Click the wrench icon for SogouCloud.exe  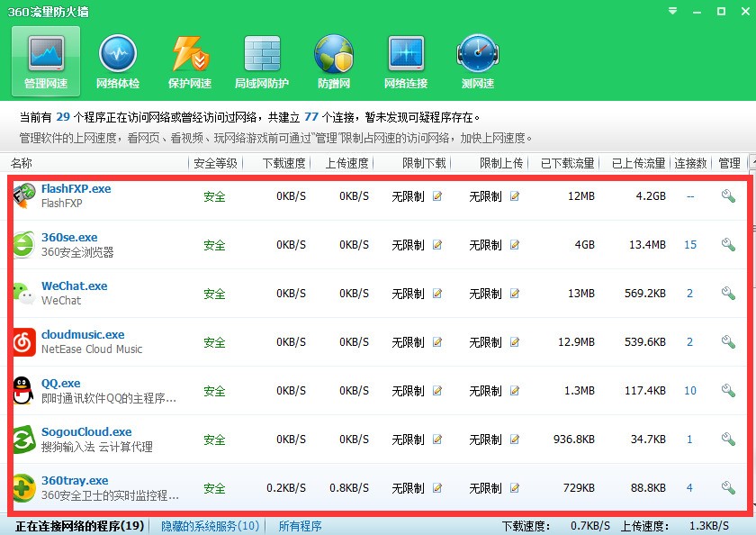728,439
